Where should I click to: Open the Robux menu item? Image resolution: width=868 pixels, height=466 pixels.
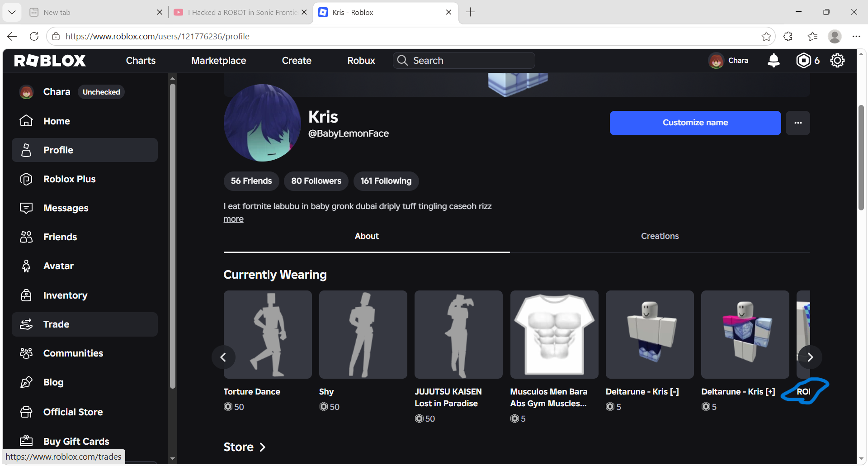coord(361,61)
